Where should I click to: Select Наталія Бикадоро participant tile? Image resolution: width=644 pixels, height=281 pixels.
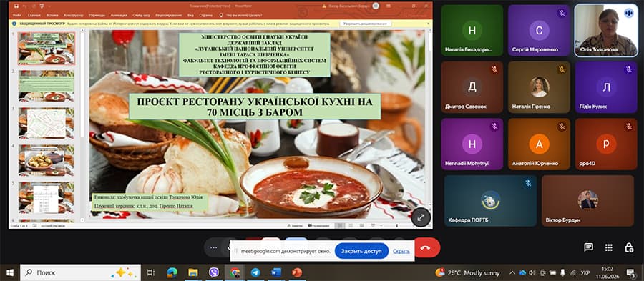coord(472,30)
